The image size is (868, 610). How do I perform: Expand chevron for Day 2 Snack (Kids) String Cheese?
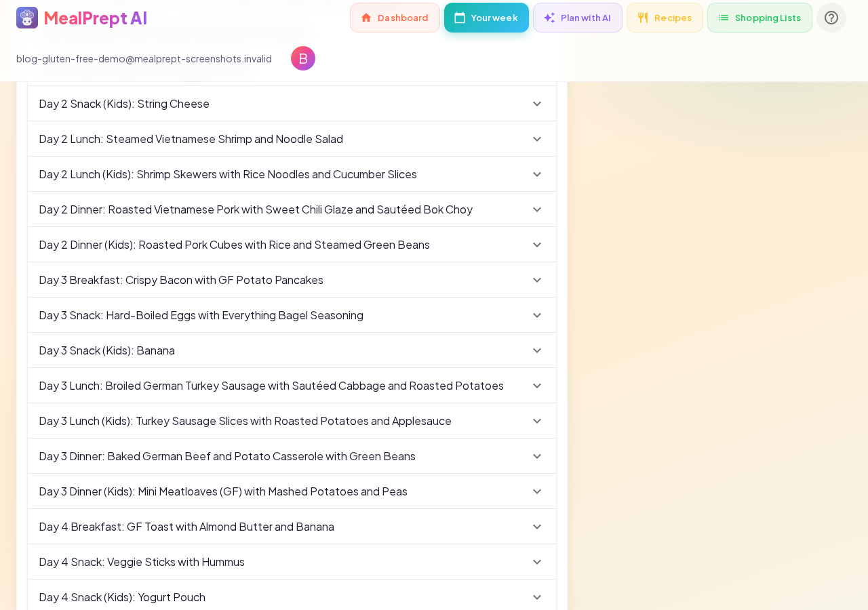(x=537, y=104)
